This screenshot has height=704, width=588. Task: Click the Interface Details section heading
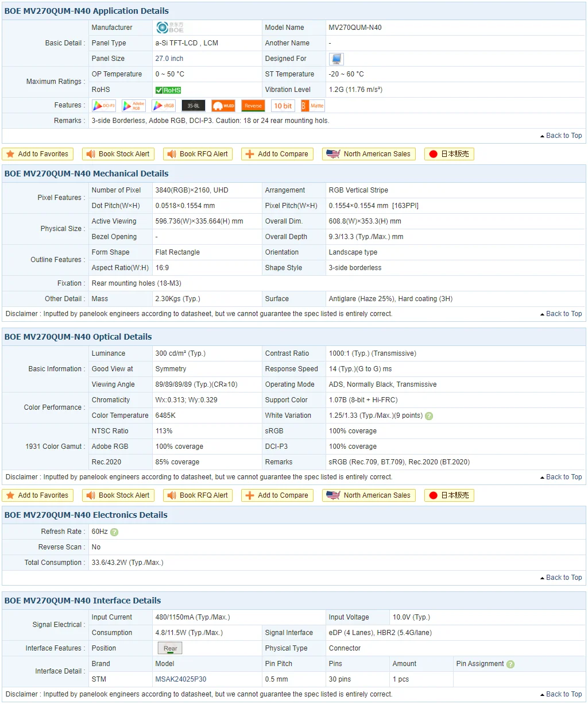point(83,601)
